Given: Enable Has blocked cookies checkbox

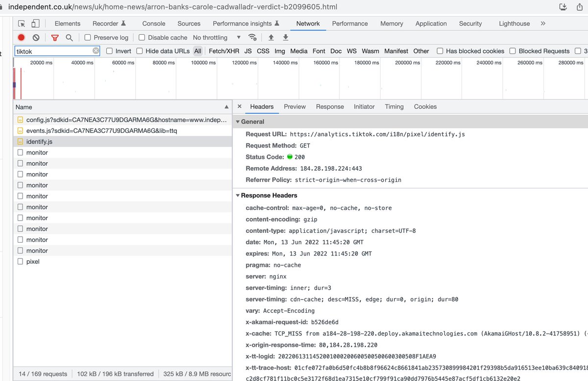Looking at the screenshot, I should tap(440, 51).
